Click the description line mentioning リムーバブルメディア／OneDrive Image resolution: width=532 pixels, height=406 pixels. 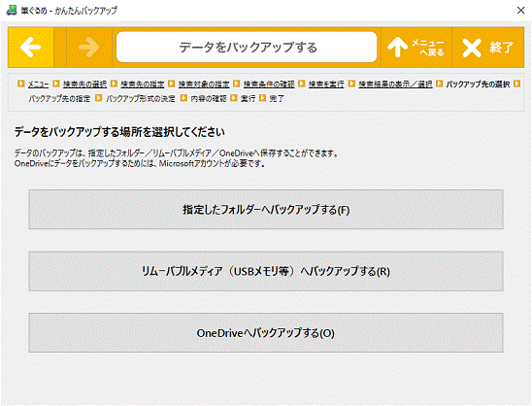point(177,153)
